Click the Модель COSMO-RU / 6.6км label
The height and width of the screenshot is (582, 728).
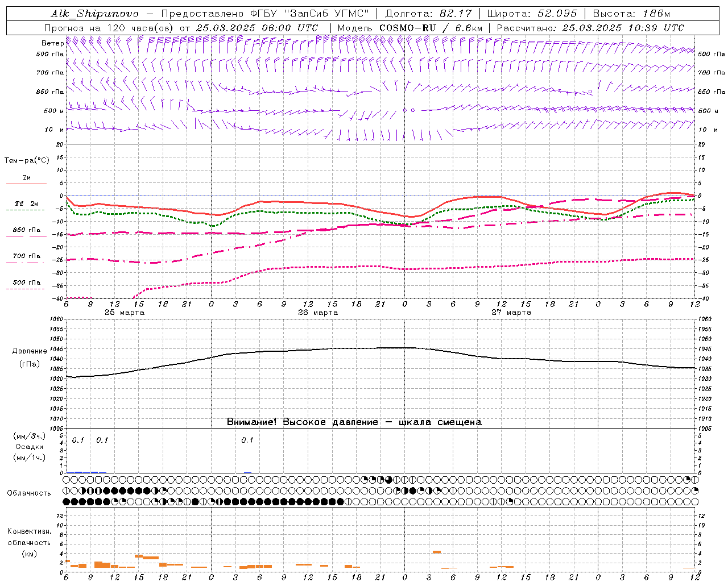pos(410,28)
